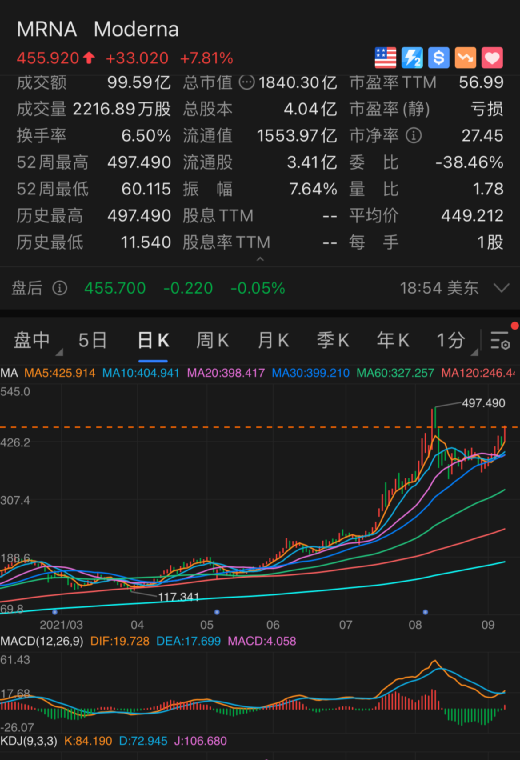This screenshot has height=760, width=520.
Task: Tap the DEA:17.699 value
Action: click(188, 641)
